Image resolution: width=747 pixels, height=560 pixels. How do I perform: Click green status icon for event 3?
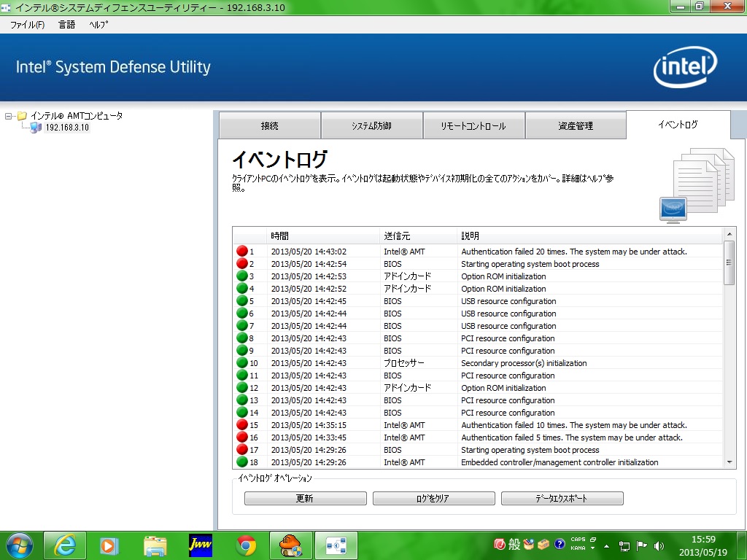(242, 276)
